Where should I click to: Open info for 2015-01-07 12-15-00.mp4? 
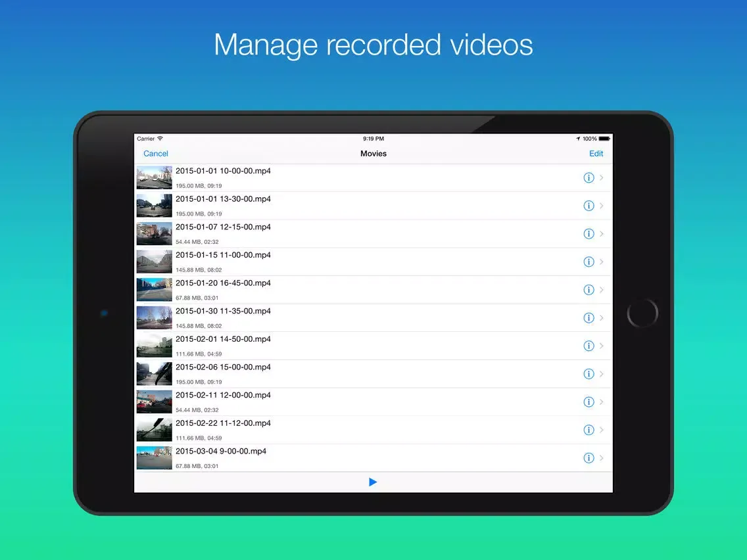pyautogui.click(x=589, y=234)
